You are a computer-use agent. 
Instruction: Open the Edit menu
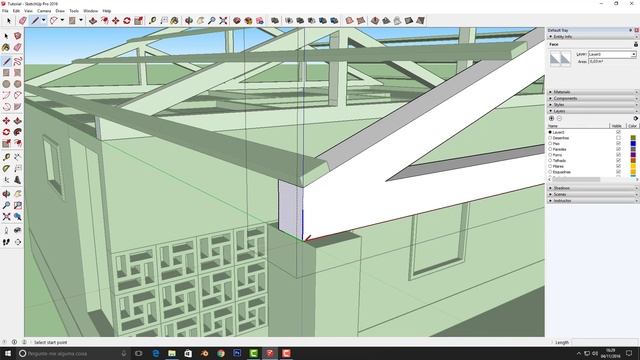pyautogui.click(x=16, y=11)
